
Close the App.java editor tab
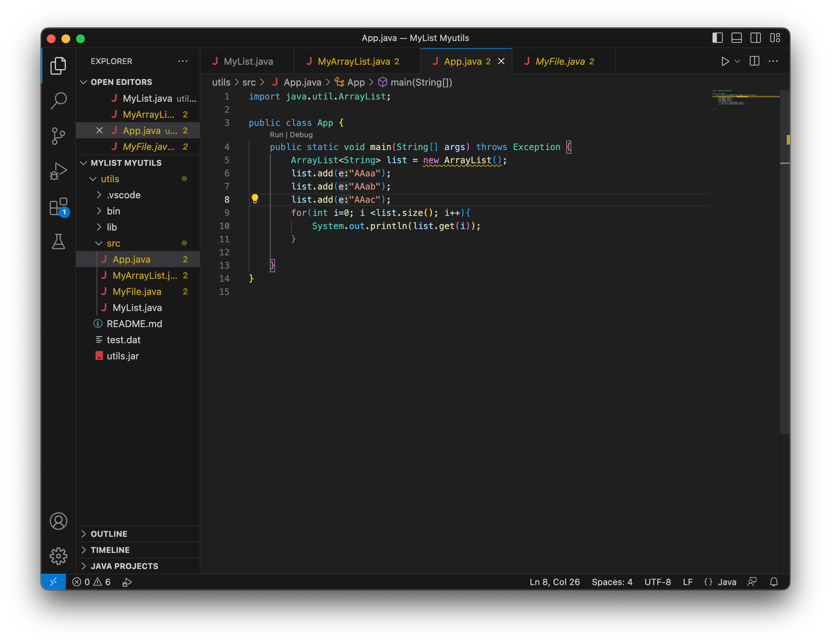501,61
